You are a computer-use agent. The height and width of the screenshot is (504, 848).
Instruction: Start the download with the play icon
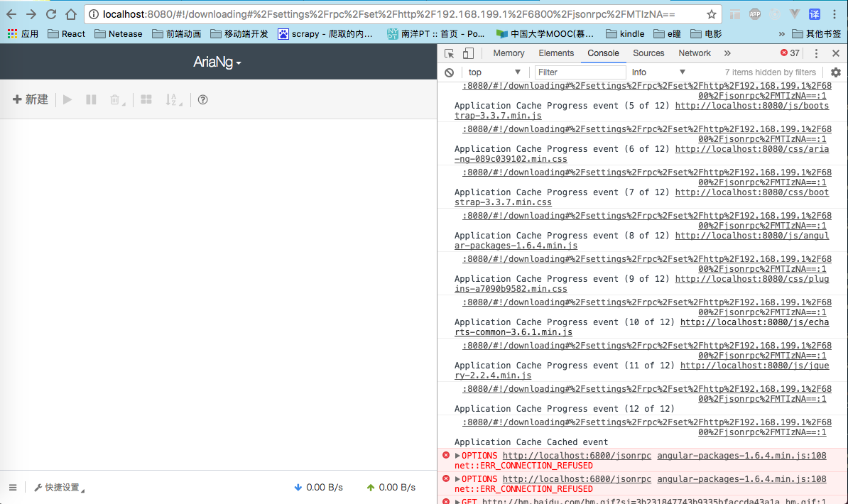pyautogui.click(x=66, y=99)
